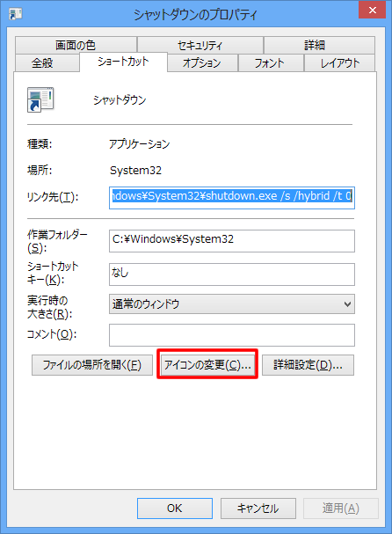
Task: Confirm with the OK button
Action: point(175,508)
